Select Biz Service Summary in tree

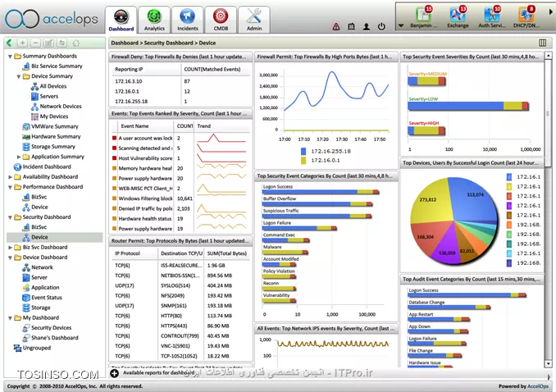[x=57, y=66]
